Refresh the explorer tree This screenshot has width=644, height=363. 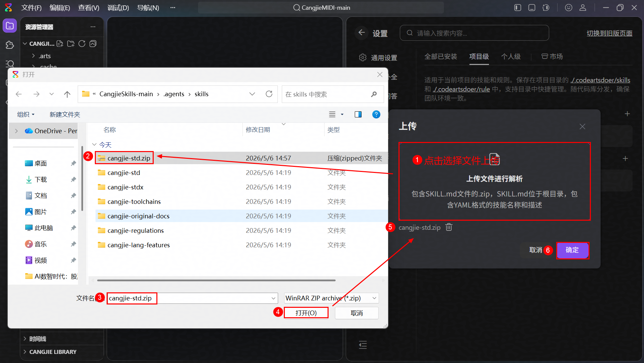point(82,44)
